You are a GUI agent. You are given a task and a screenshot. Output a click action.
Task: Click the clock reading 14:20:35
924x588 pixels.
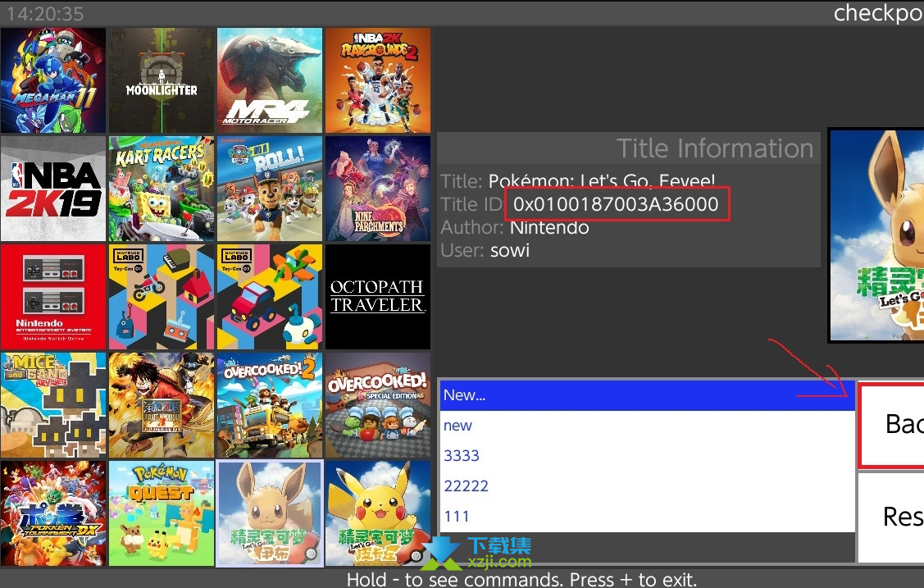click(45, 14)
